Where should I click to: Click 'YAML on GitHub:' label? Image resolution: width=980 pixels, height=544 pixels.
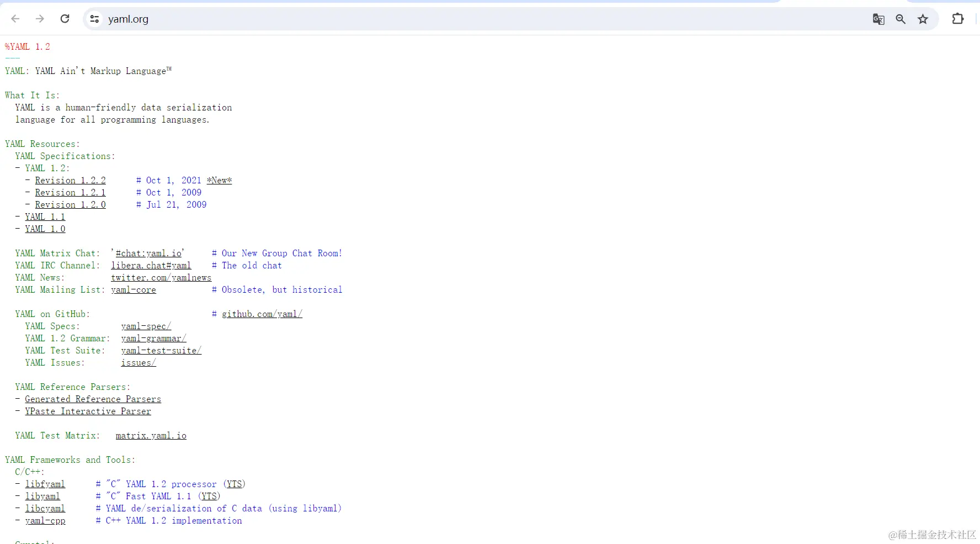52,314
